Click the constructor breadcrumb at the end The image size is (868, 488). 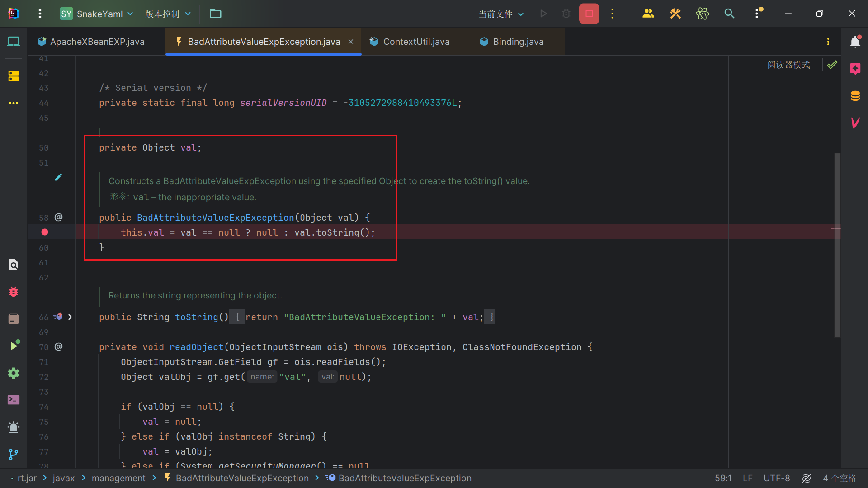click(x=398, y=478)
